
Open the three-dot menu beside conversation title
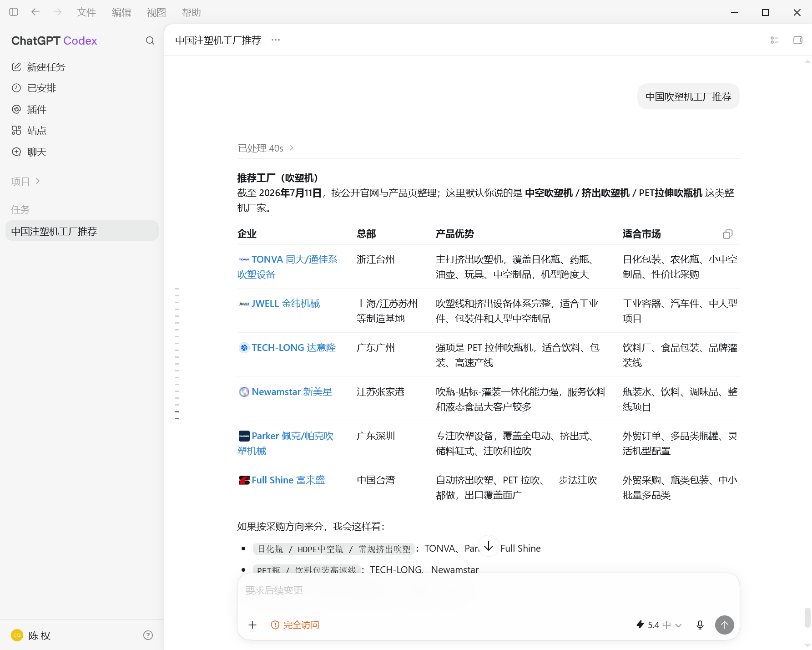[276, 40]
